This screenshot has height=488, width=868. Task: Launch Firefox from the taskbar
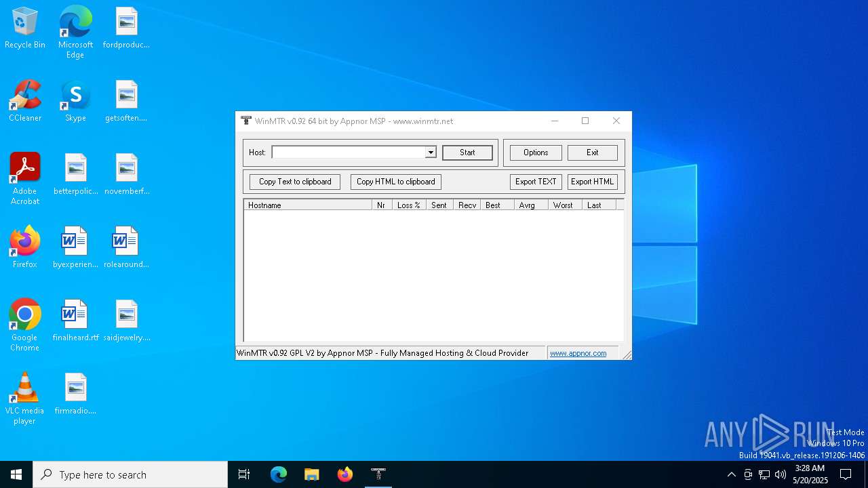click(x=345, y=474)
